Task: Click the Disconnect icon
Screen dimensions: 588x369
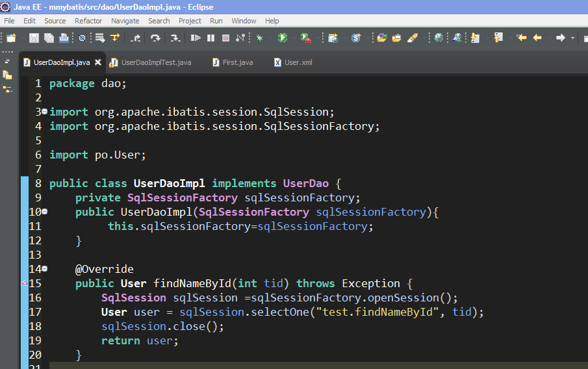Action: [240, 38]
